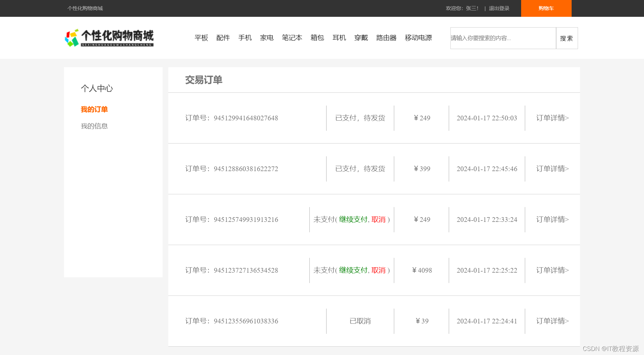The height and width of the screenshot is (355, 644).
Task: Open the 购物车 shopping cart button
Action: coord(546,8)
